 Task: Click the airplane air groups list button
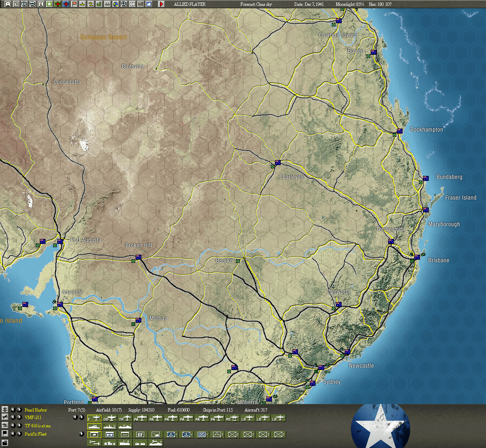[x=5, y=417]
